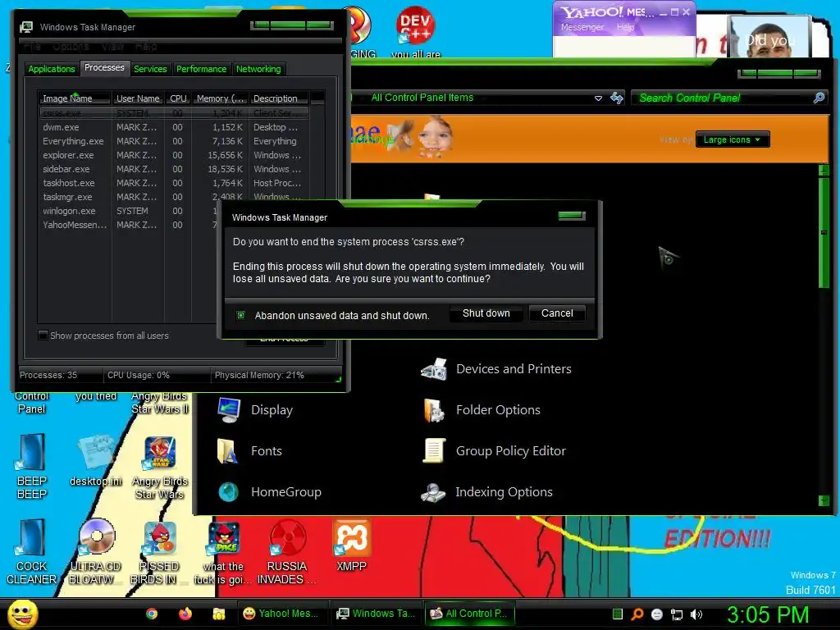Enable Show processes from all users

click(43, 336)
